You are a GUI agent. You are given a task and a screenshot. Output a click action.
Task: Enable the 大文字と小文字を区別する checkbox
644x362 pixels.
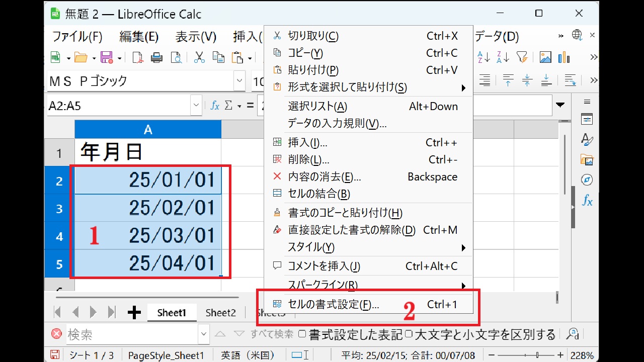pos(409,334)
